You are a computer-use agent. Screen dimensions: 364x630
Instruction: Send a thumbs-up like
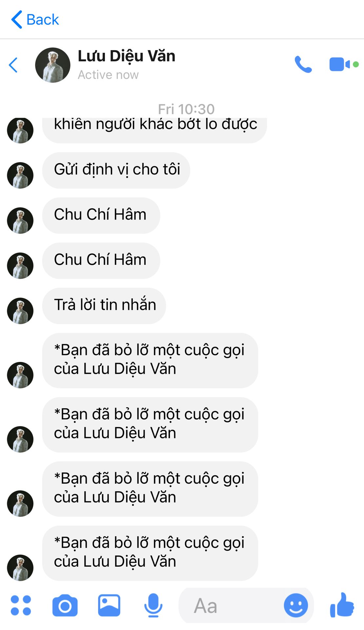click(x=342, y=605)
